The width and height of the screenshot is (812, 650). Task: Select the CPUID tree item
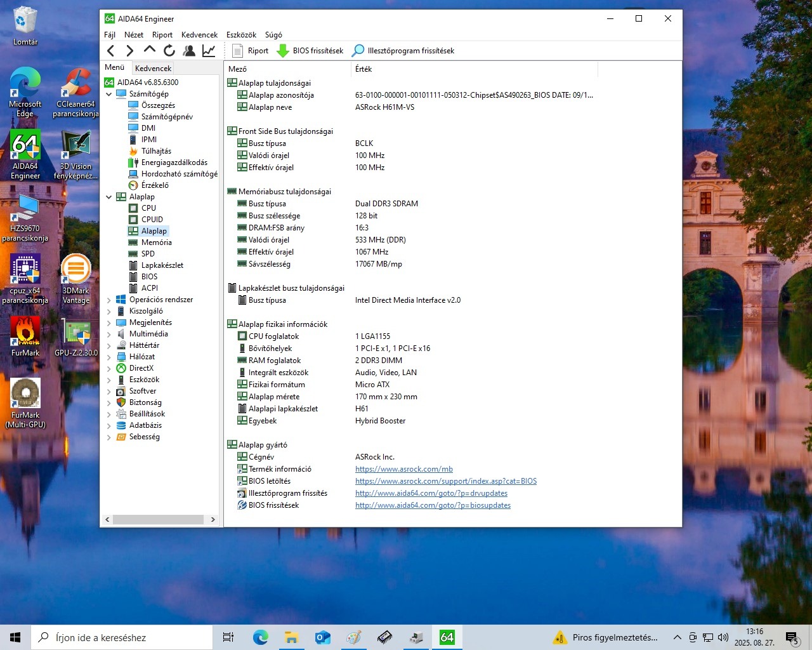coord(152,220)
